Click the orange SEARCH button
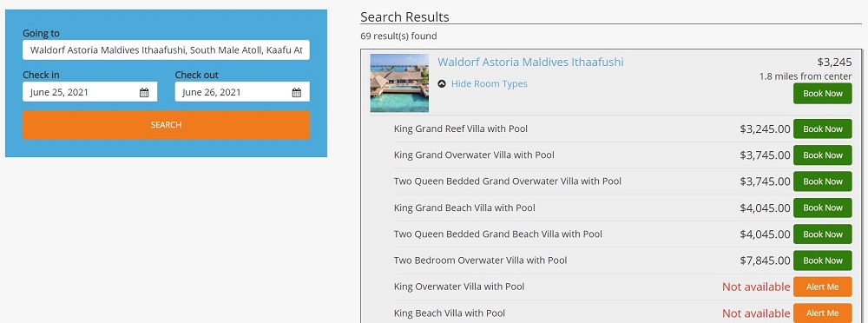868x323 pixels. [166, 125]
